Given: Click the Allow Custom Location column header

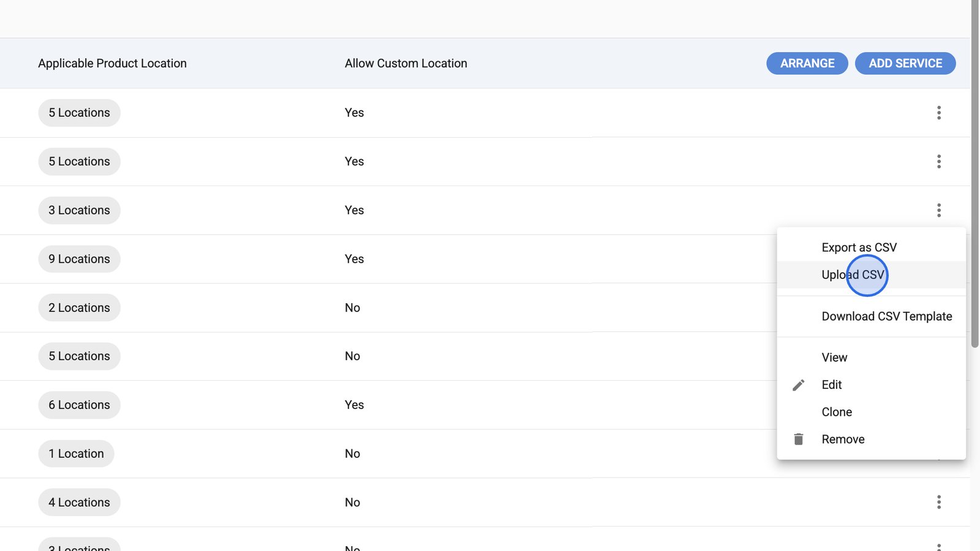Looking at the screenshot, I should 405,64.
